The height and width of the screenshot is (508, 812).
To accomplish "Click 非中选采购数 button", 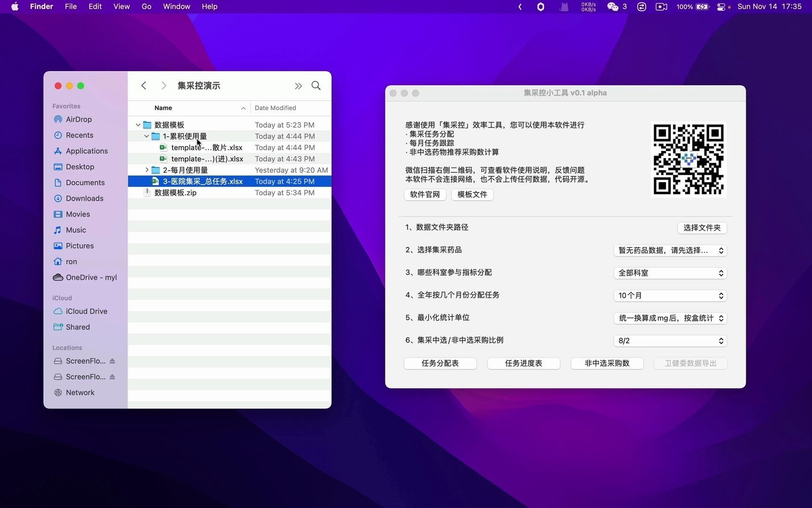I will [x=607, y=364].
